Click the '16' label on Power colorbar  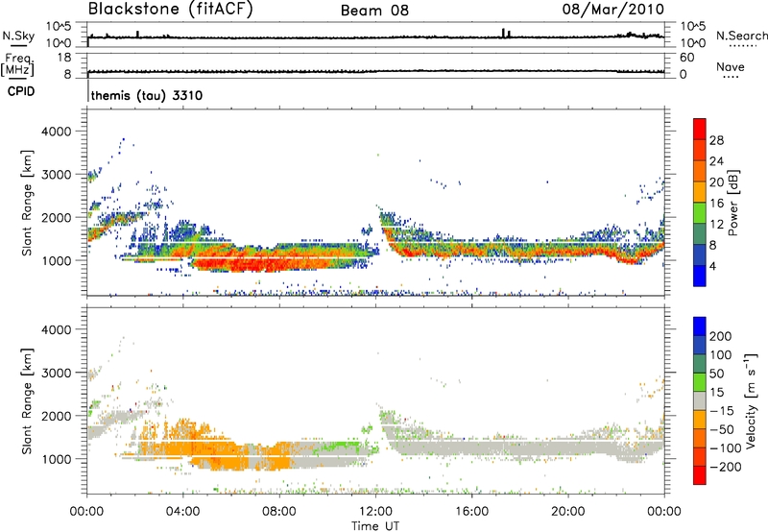point(716,204)
